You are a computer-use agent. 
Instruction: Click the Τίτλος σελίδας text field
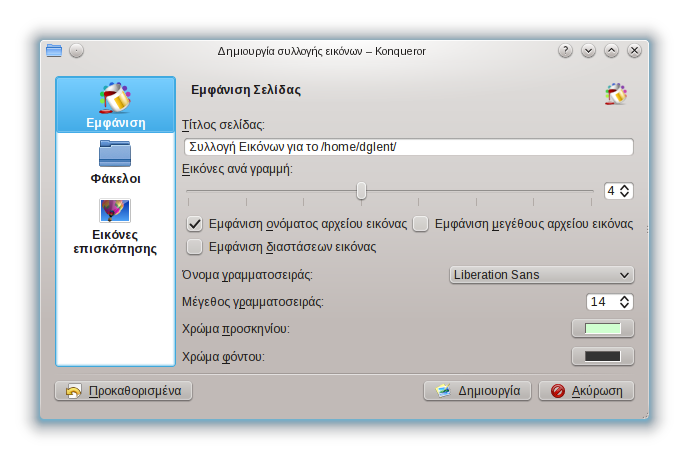tap(407, 147)
